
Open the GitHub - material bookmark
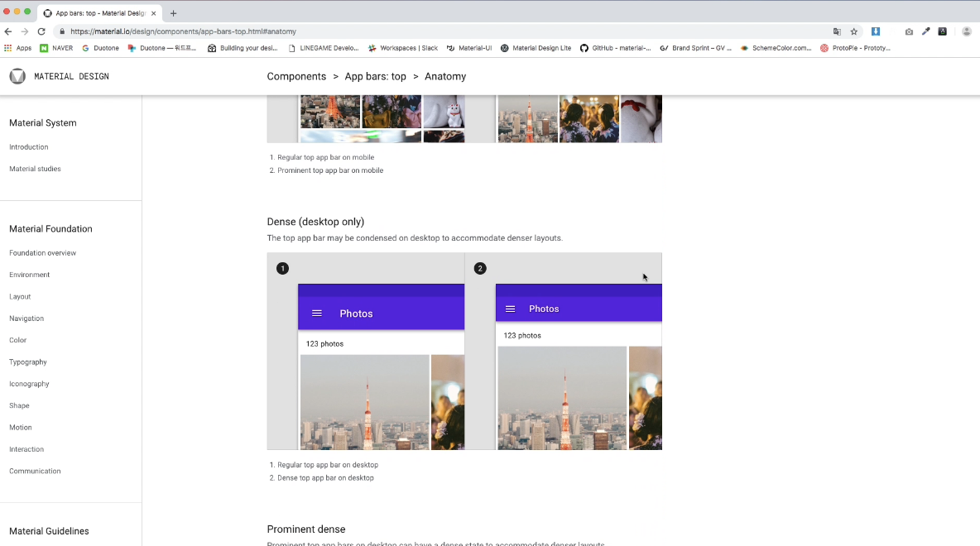click(616, 48)
